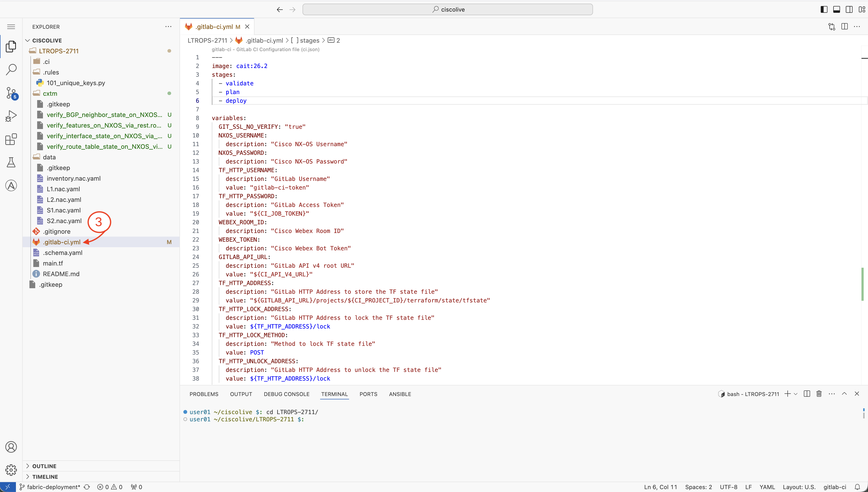Expand the TIMELINE section
The width and height of the screenshot is (868, 492).
point(45,477)
